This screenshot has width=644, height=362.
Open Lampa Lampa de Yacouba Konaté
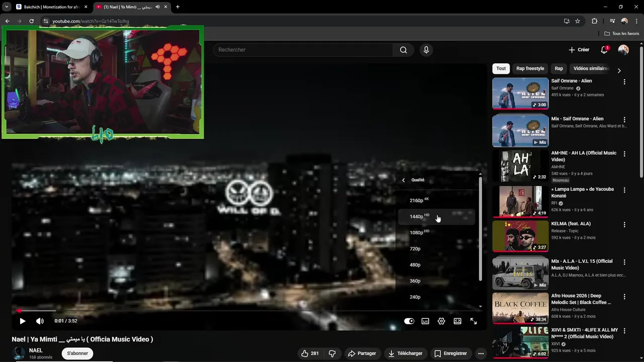[x=583, y=193]
